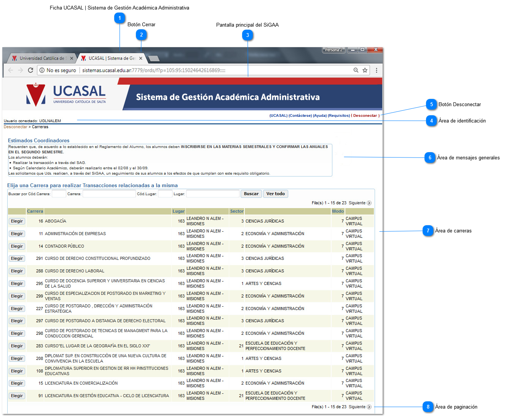Screen dimensions: 506x420
Task: Open a new tab button
Action: pyautogui.click(x=153, y=59)
